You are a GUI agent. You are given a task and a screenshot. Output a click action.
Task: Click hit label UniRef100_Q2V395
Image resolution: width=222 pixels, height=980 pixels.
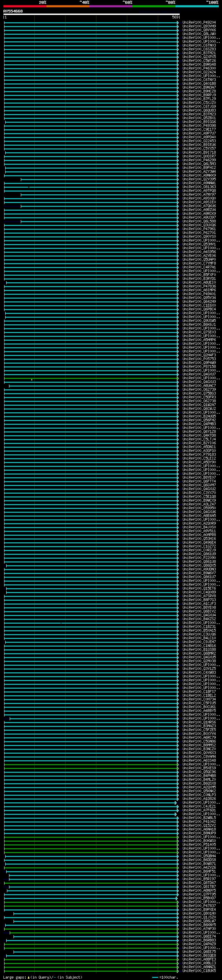coord(199,179)
